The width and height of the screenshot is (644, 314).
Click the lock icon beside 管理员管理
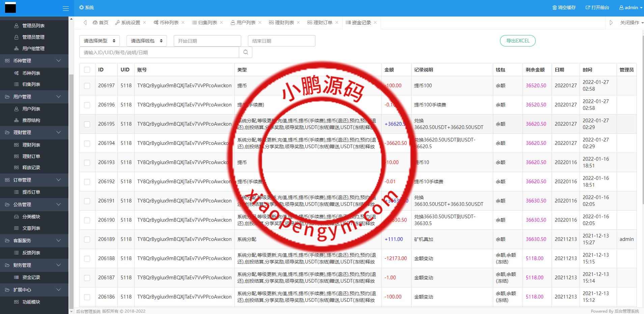tap(17, 37)
